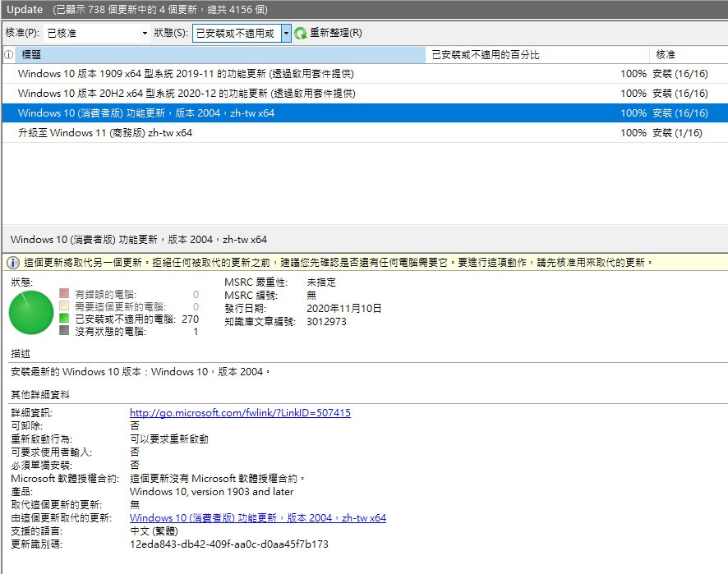Select 升級至 Windows 11 (商務版) row
This screenshot has width=728, height=574.
pos(365,133)
